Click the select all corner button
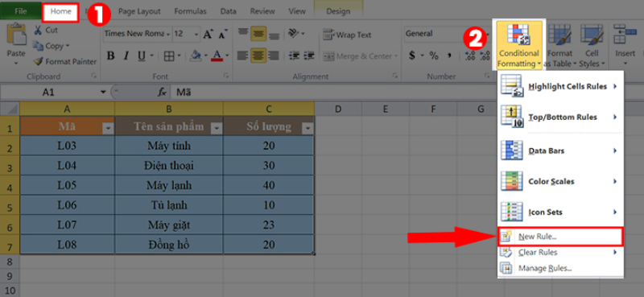644x297 pixels. pos(10,109)
